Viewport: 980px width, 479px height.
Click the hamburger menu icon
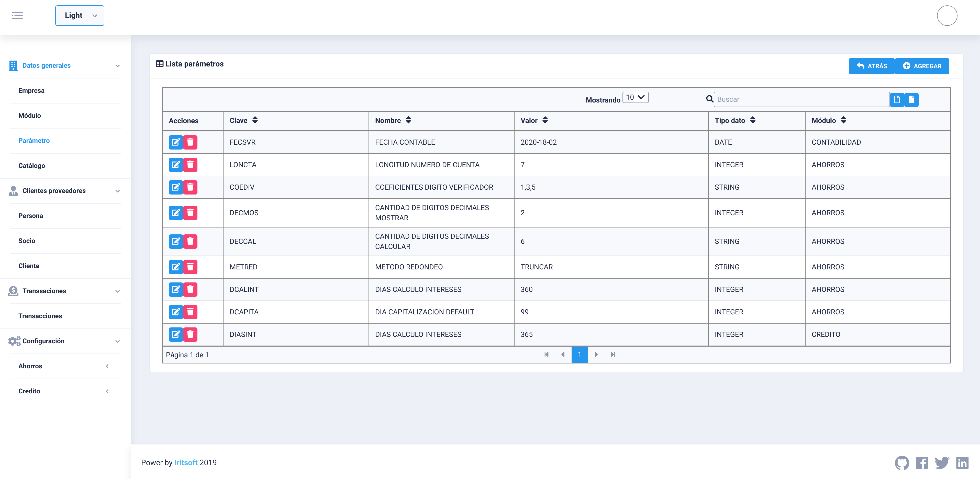coord(17,16)
